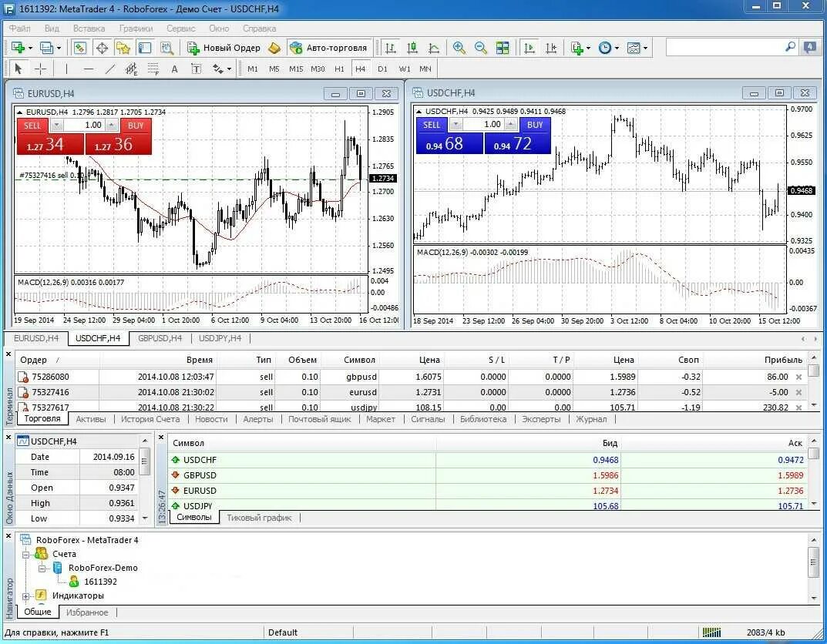Viewport: 827px width, 644px height.
Task: Toggle Авто-торговля on or off
Action: pyautogui.click(x=328, y=48)
